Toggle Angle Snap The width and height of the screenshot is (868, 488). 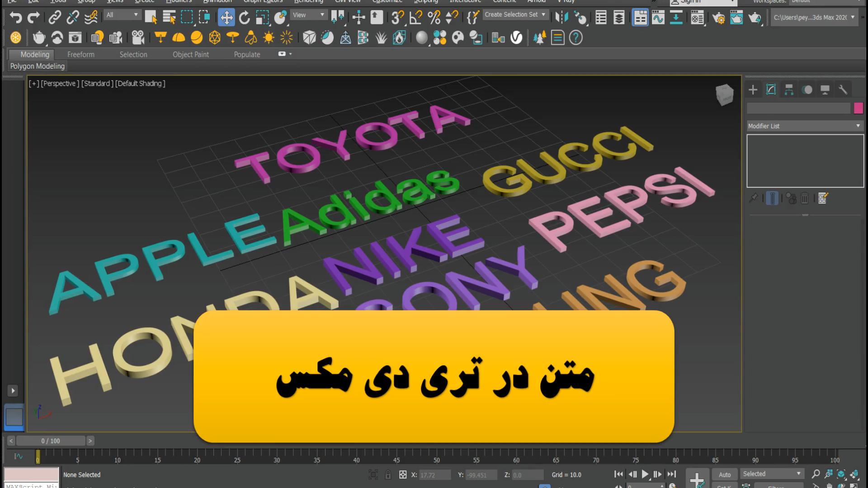tap(415, 18)
